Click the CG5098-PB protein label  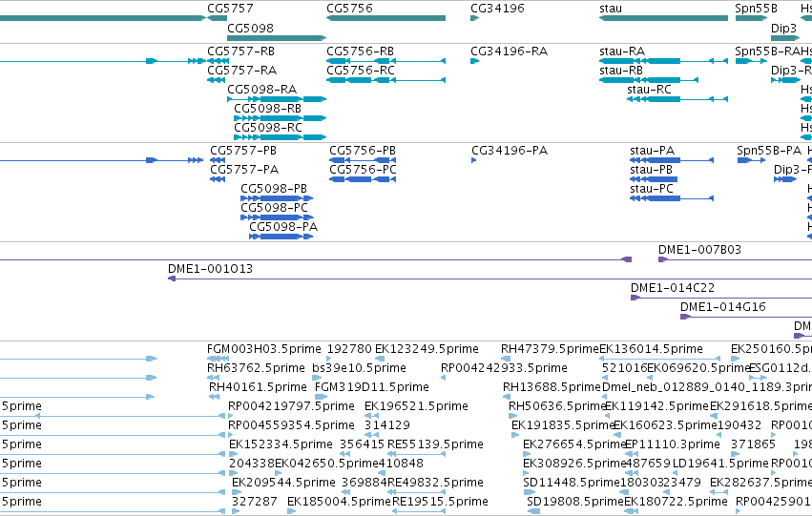click(x=274, y=189)
